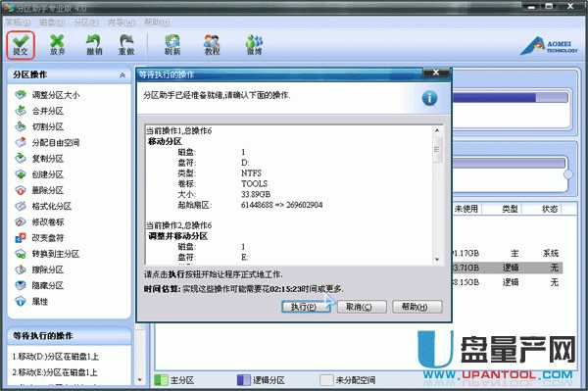
Task: Open the 帮助 menu in menu bar
Action: pyautogui.click(x=157, y=23)
